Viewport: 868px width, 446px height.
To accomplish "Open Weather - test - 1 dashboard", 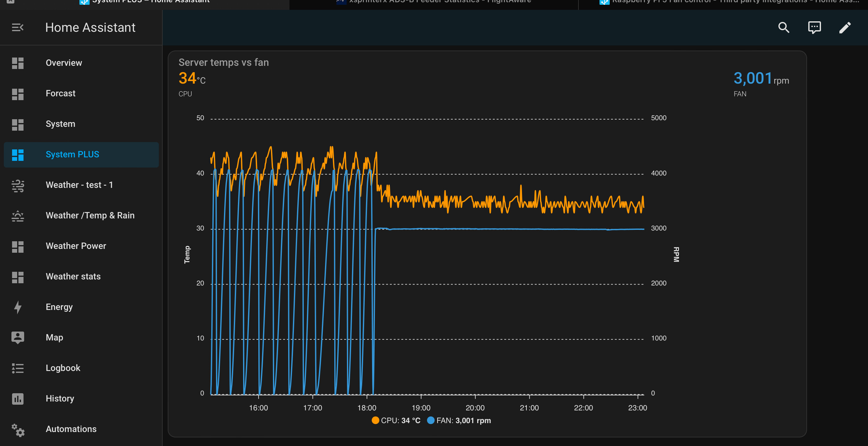I will tap(79, 185).
